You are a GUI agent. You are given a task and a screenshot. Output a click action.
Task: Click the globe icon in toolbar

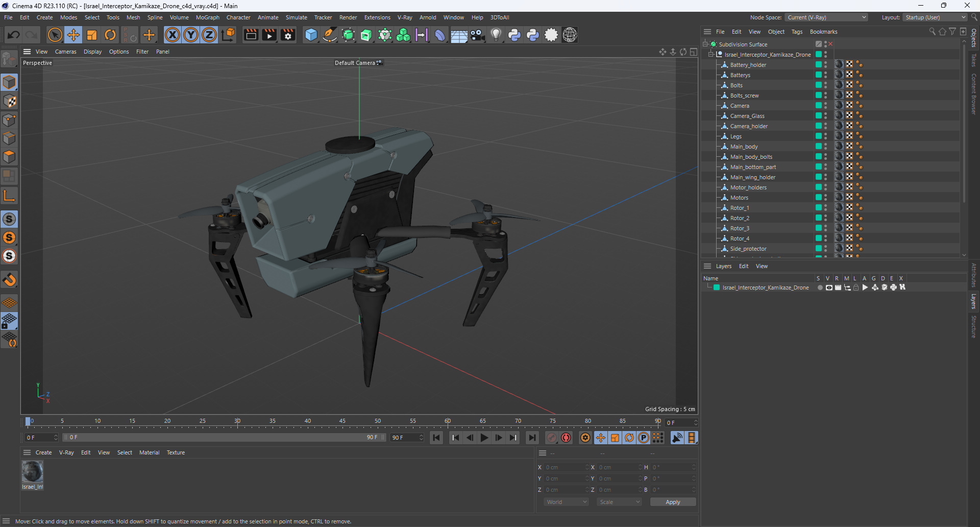570,35
